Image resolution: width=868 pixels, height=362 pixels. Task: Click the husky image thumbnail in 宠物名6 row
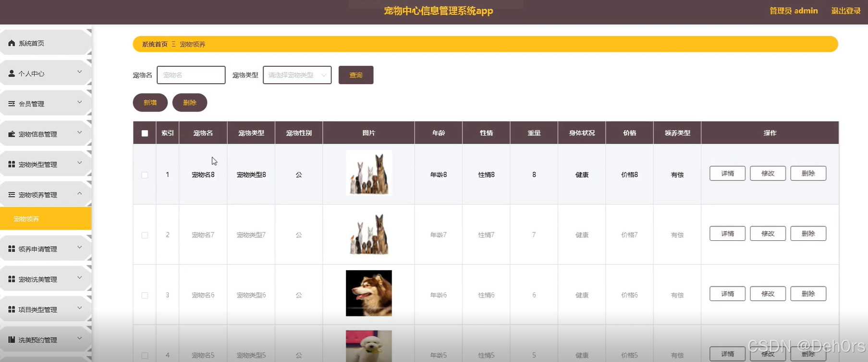(369, 293)
